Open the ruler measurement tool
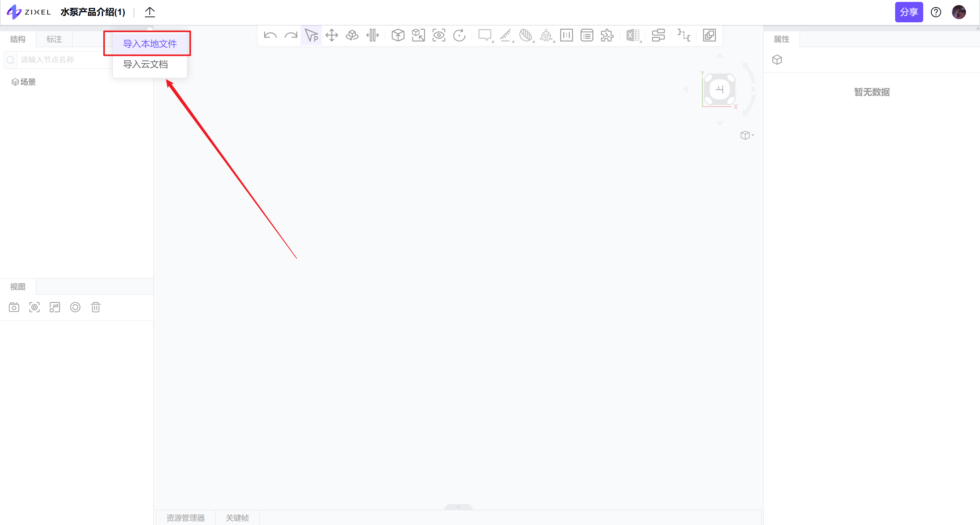The image size is (980, 525). 506,35
